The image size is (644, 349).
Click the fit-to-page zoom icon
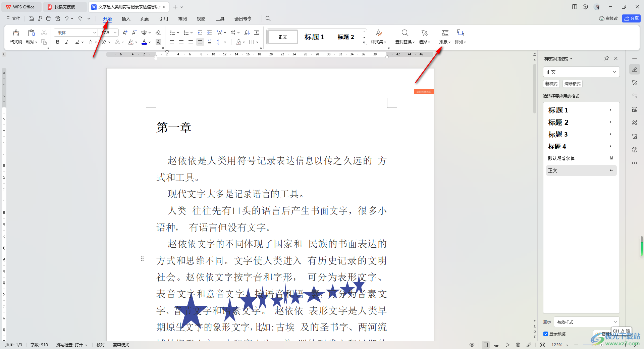(542, 345)
